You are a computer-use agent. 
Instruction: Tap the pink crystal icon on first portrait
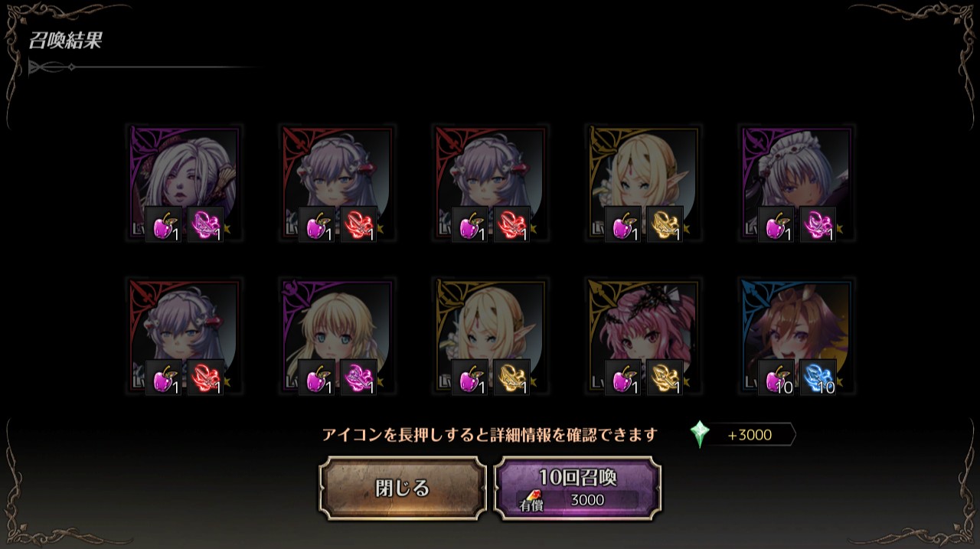[206, 225]
